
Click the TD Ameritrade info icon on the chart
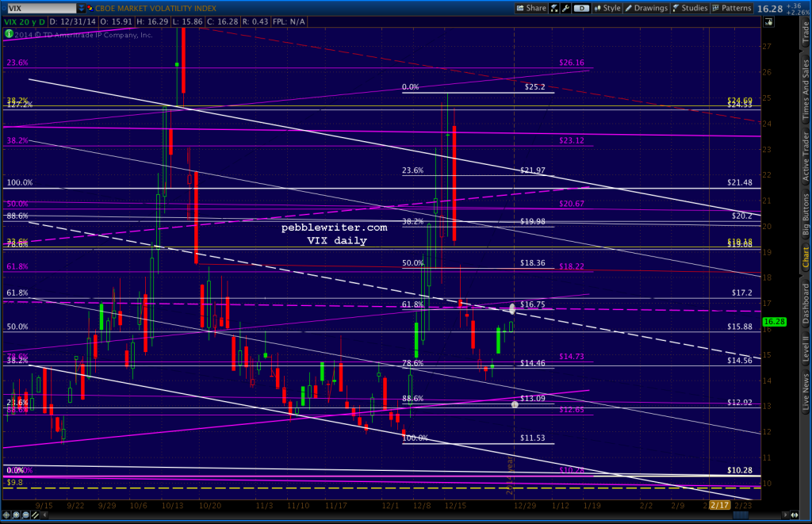point(9,35)
